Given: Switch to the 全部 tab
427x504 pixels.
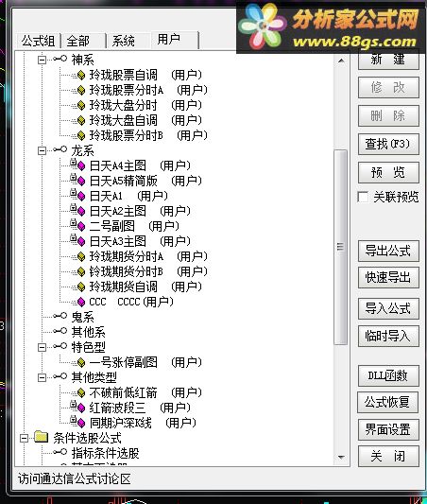Looking at the screenshot, I should coord(84,42).
